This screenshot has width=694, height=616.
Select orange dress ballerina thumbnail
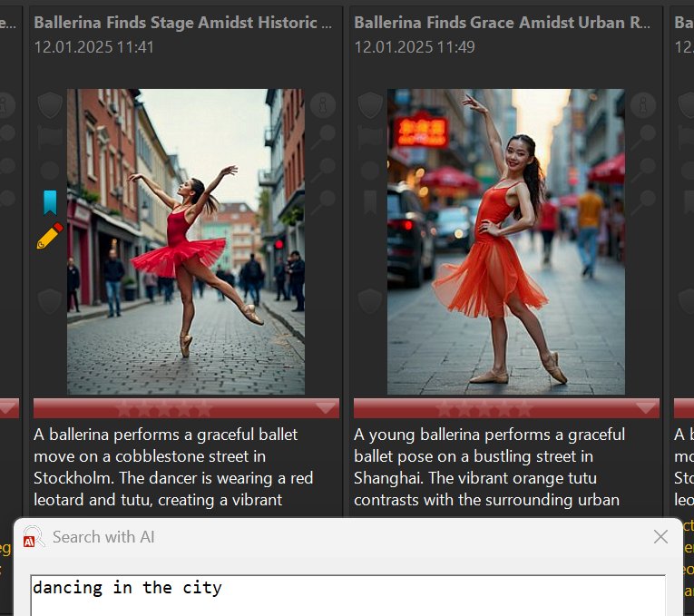click(x=506, y=241)
